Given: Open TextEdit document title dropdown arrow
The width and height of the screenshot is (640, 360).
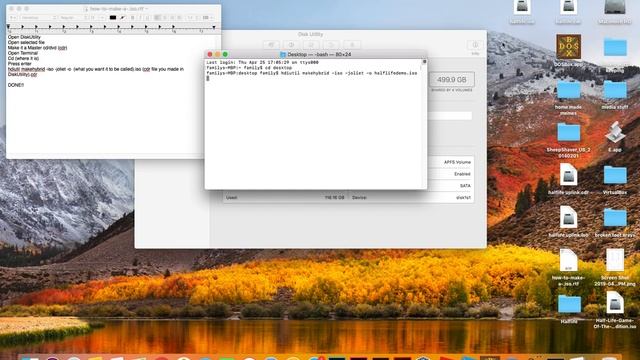Looking at the screenshot, I should pyautogui.click(x=147, y=9).
